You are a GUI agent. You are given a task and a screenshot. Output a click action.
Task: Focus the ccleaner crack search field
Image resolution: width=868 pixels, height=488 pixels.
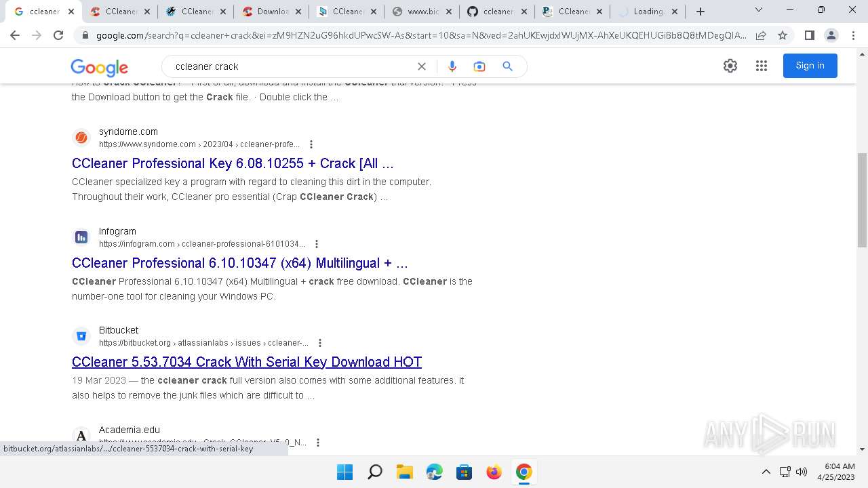click(x=292, y=66)
